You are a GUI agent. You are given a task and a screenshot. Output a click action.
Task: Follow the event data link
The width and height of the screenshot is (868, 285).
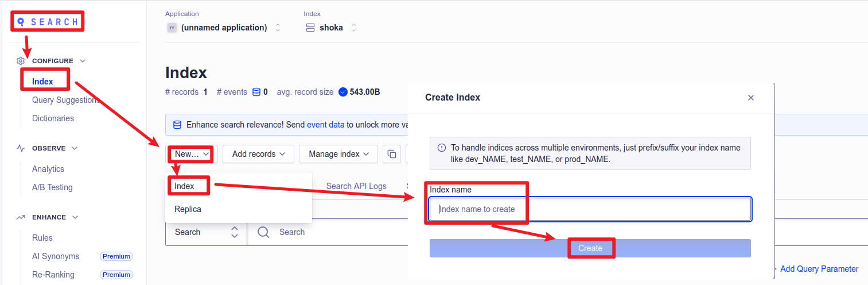coord(325,124)
